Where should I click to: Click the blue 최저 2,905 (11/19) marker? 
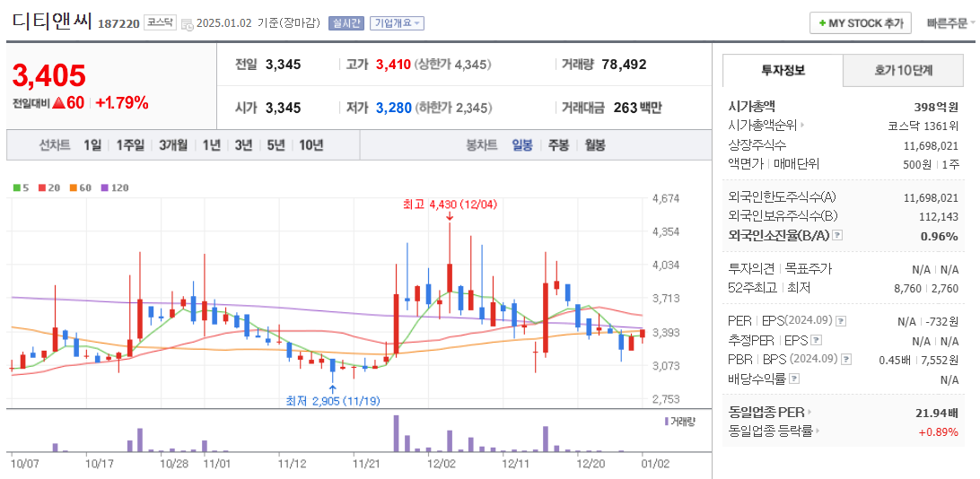click(332, 400)
